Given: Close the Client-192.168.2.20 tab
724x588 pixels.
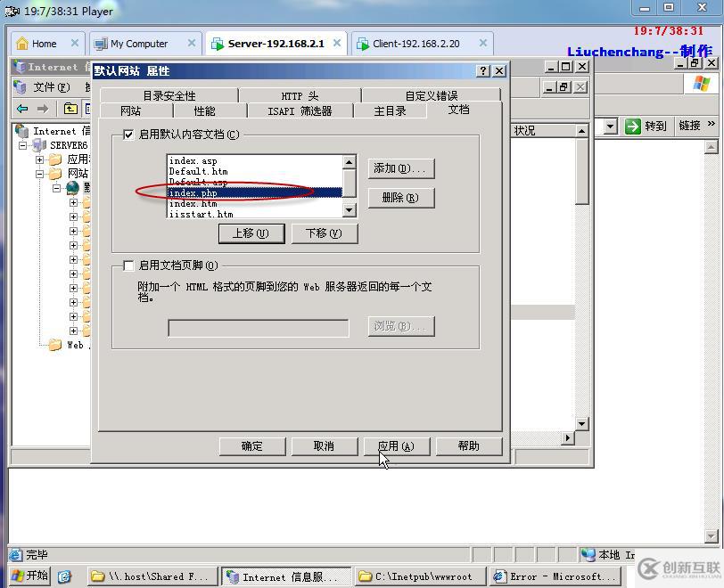Looking at the screenshot, I should tap(483, 43).
